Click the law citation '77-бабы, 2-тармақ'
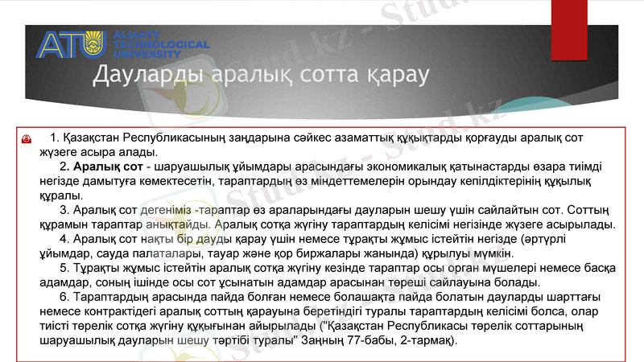Screen dimensions: 644x362 (x=411, y=340)
